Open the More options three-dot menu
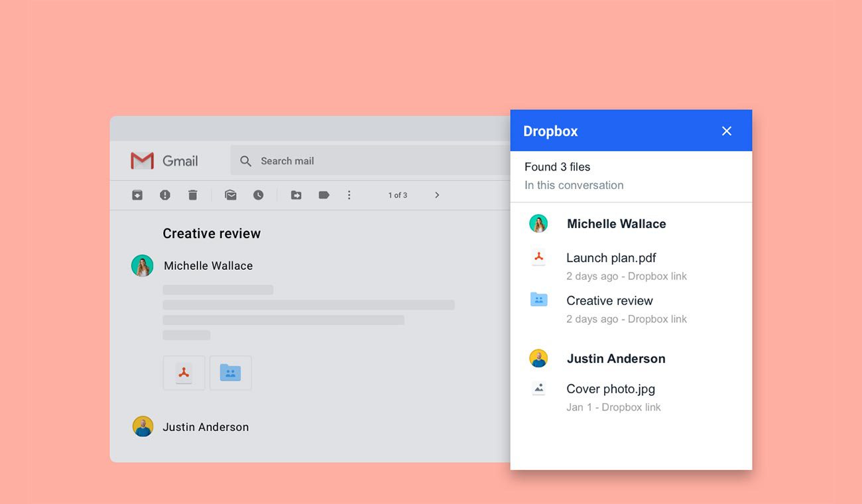Image resolution: width=862 pixels, height=504 pixels. 349,195
